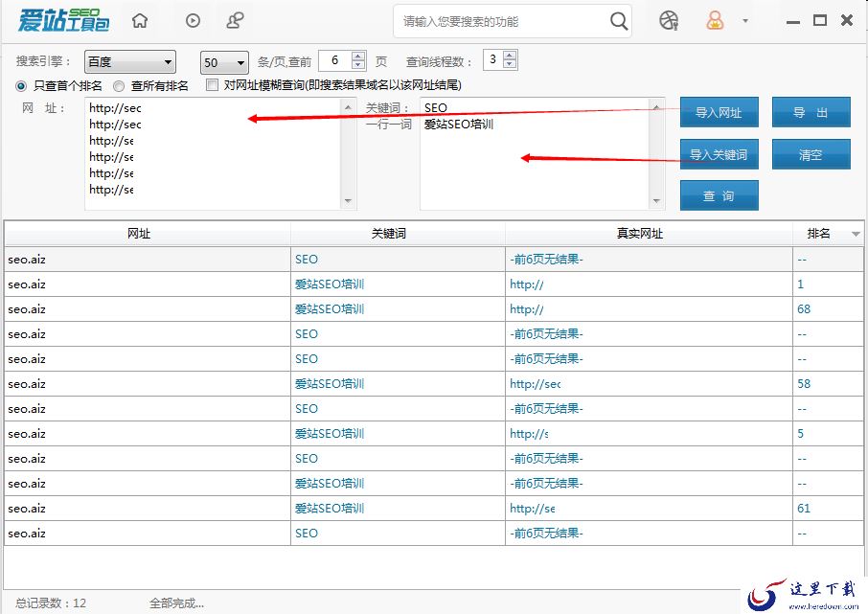Sort by the 网址 column header
This screenshot has width=868, height=614.
click(x=148, y=234)
